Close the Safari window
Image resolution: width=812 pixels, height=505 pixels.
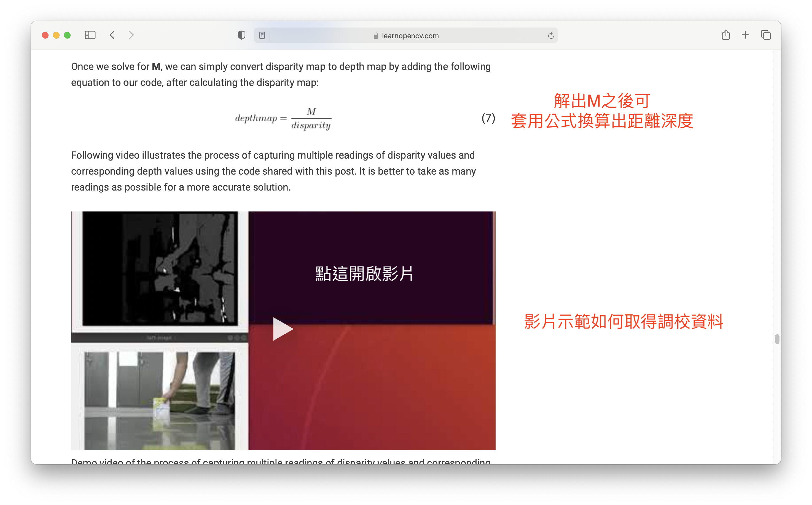[45, 36]
